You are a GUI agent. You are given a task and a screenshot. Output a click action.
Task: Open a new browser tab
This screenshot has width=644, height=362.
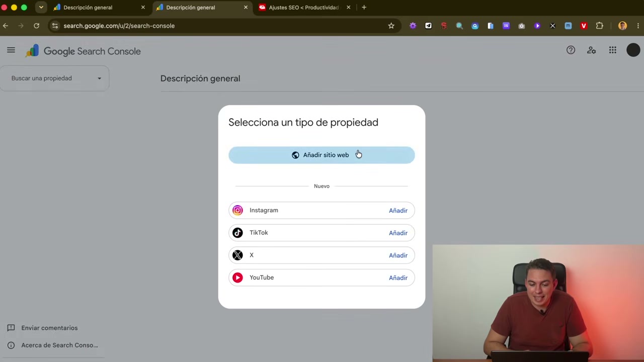coord(364,8)
